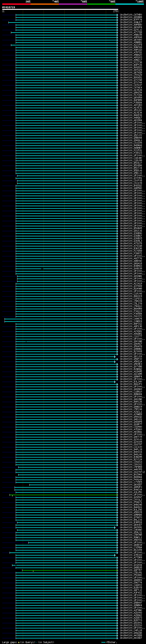The width and height of the screenshot is (146, 644).
Task: Select the UniRef100_Q5ZJZ2 label
Action: 131,135
